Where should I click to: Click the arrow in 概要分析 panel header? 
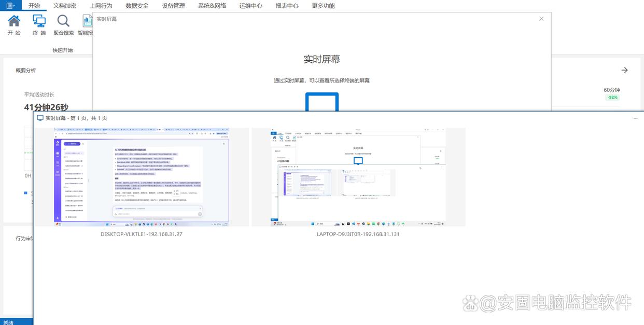(x=624, y=70)
